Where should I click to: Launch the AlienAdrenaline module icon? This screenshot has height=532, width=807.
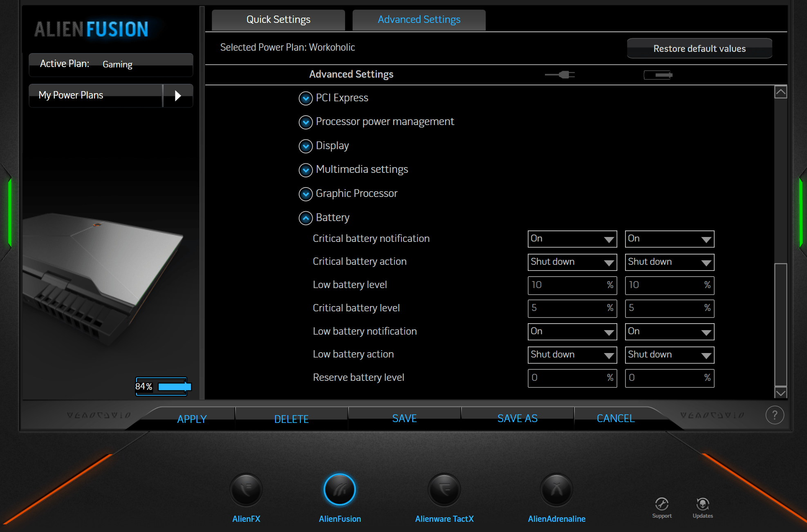tap(556, 489)
